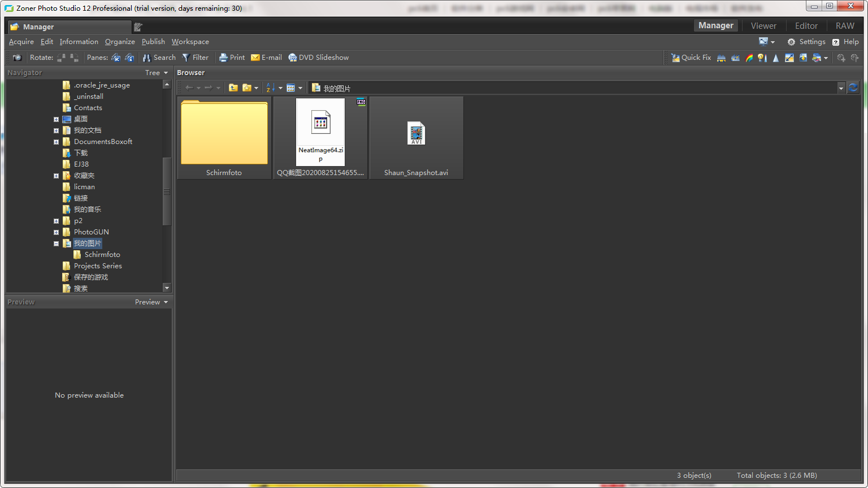The height and width of the screenshot is (488, 868).
Task: Click the fullscreen display mode icon
Action: pyautogui.click(x=763, y=42)
